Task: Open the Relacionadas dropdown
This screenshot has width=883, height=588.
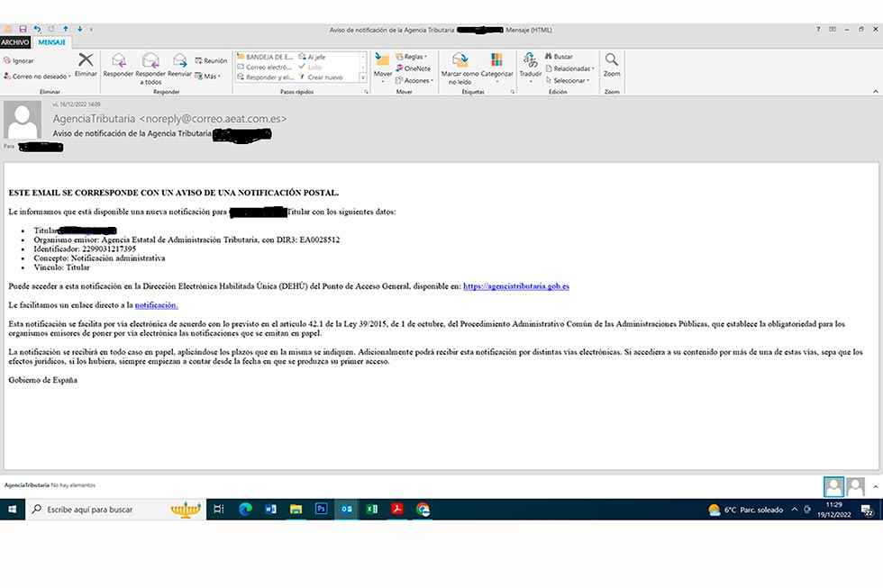Action: [x=569, y=68]
